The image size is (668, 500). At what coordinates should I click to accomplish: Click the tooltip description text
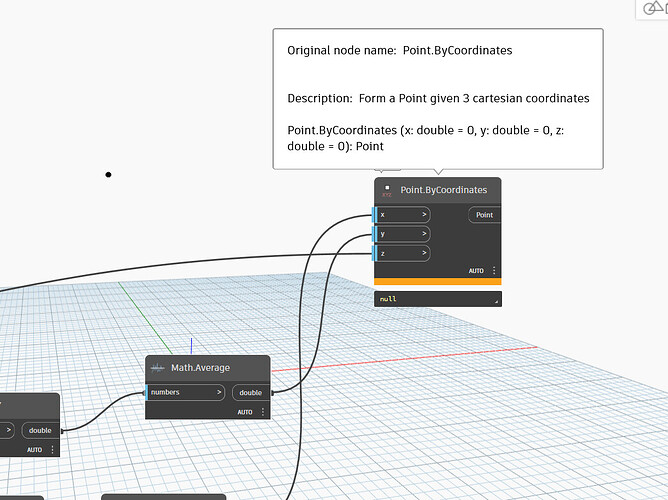tap(438, 98)
